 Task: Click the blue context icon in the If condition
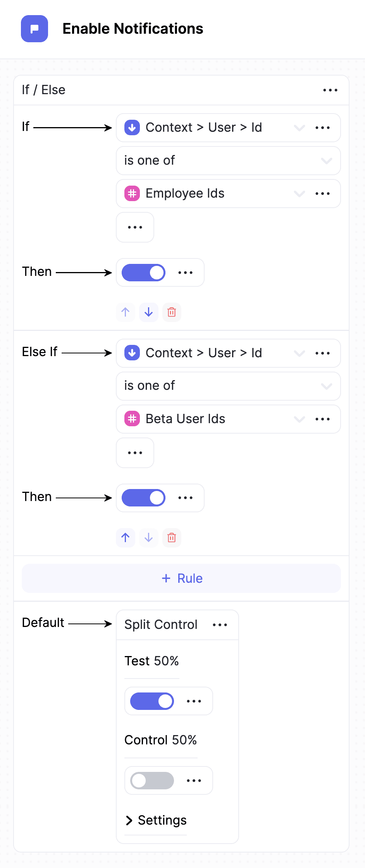(x=132, y=127)
